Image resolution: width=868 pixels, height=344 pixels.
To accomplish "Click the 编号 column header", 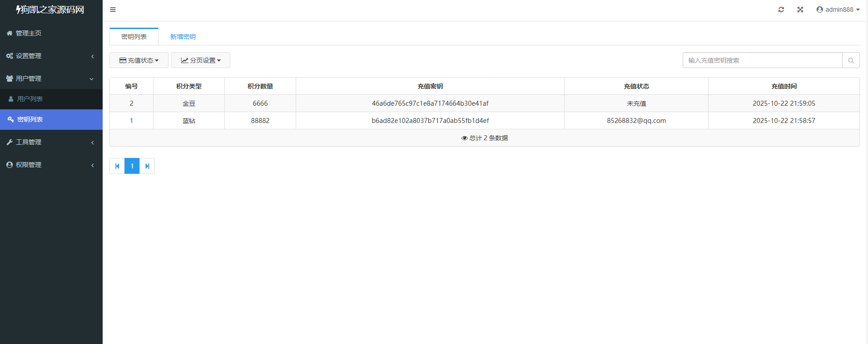I will pos(132,86).
